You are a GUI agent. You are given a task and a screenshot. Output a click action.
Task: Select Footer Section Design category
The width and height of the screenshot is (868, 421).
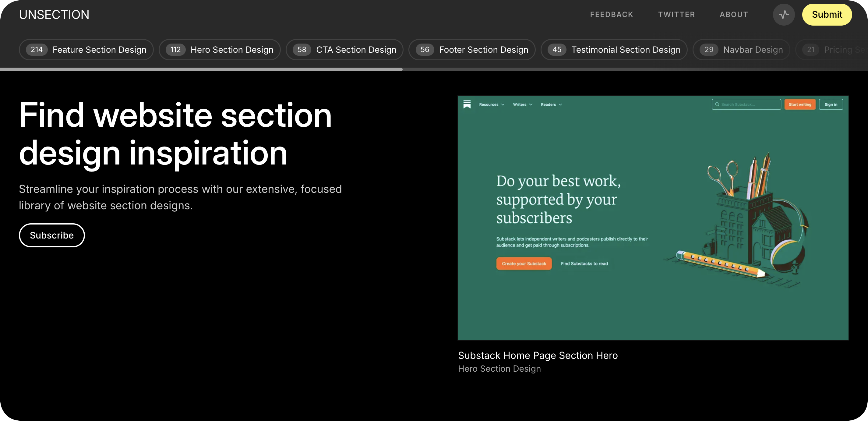(x=472, y=50)
